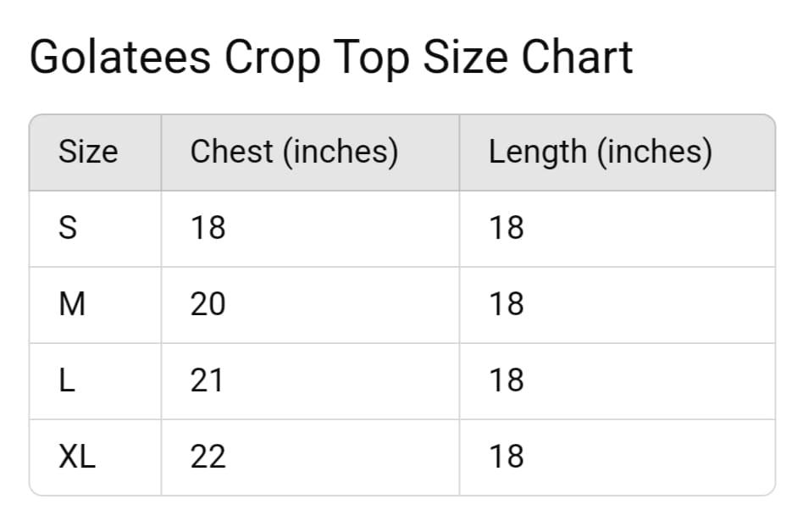
Task: Click chest value 21 in row L
Action: tap(207, 381)
